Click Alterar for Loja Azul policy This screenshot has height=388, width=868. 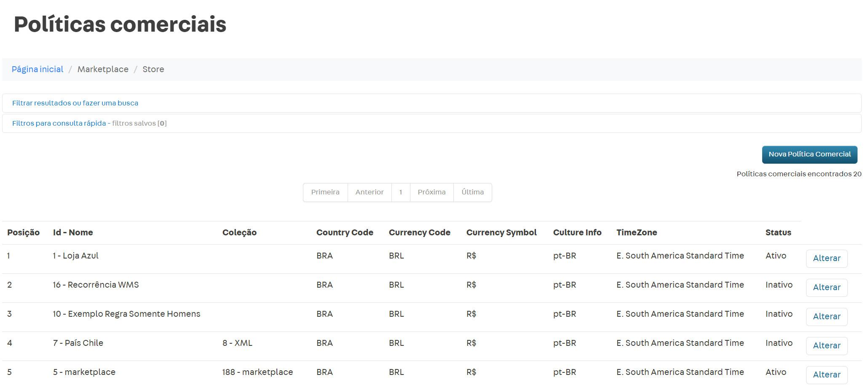coord(826,259)
